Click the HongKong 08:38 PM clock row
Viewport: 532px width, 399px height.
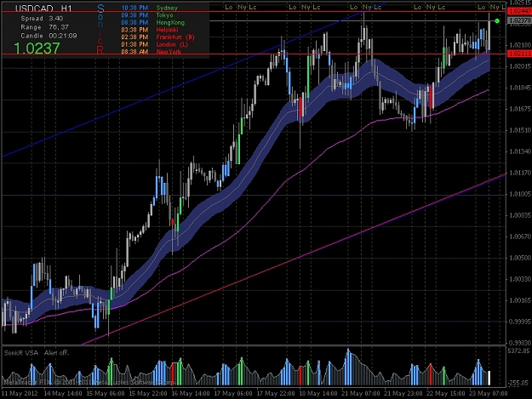click(x=153, y=22)
